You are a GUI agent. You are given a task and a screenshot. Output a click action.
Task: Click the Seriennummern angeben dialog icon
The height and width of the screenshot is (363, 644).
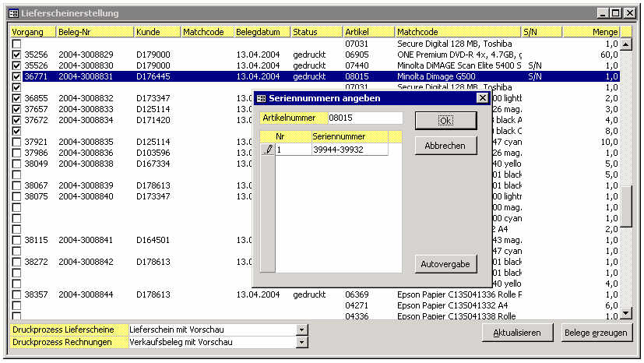261,98
